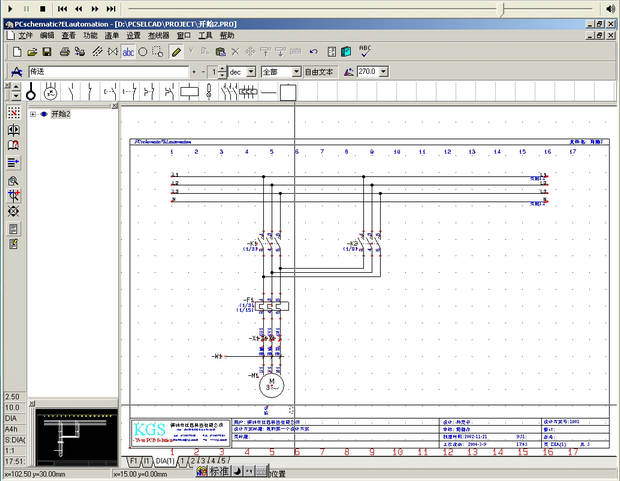Image resolution: width=620 pixels, height=481 pixels.
Task: Toggle the grid snap icon in left toolbar
Action: (14, 112)
